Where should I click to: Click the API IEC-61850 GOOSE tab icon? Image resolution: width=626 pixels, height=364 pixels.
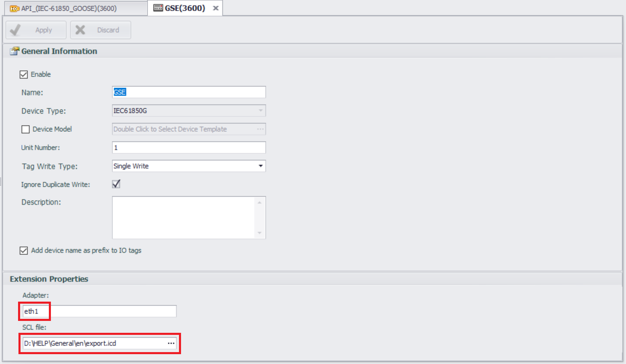tap(15, 8)
